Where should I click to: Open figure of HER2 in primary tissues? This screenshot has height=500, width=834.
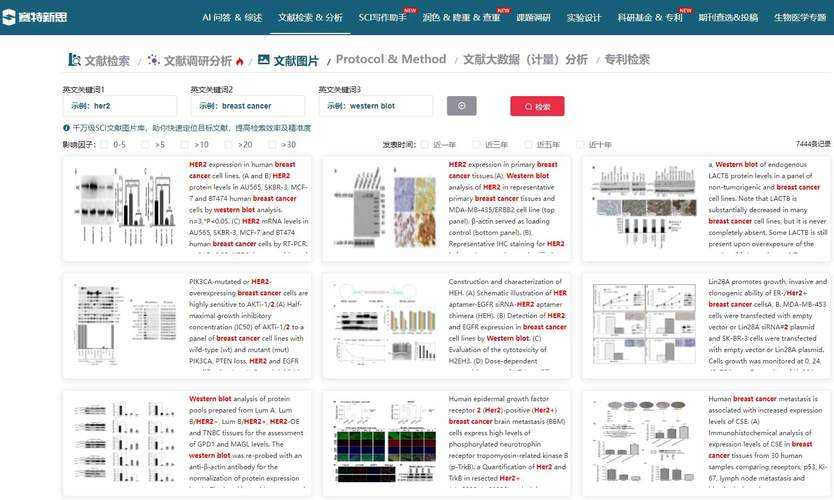pyautogui.click(x=385, y=206)
